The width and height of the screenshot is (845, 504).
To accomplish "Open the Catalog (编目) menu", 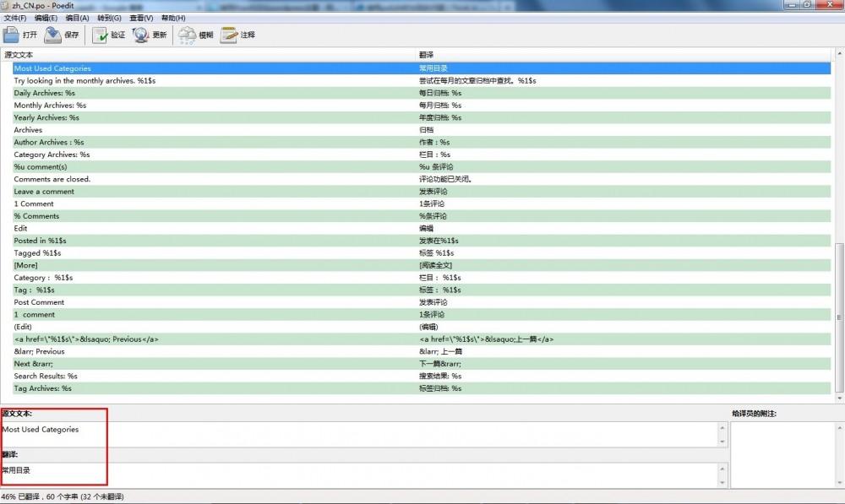I will click(x=78, y=18).
